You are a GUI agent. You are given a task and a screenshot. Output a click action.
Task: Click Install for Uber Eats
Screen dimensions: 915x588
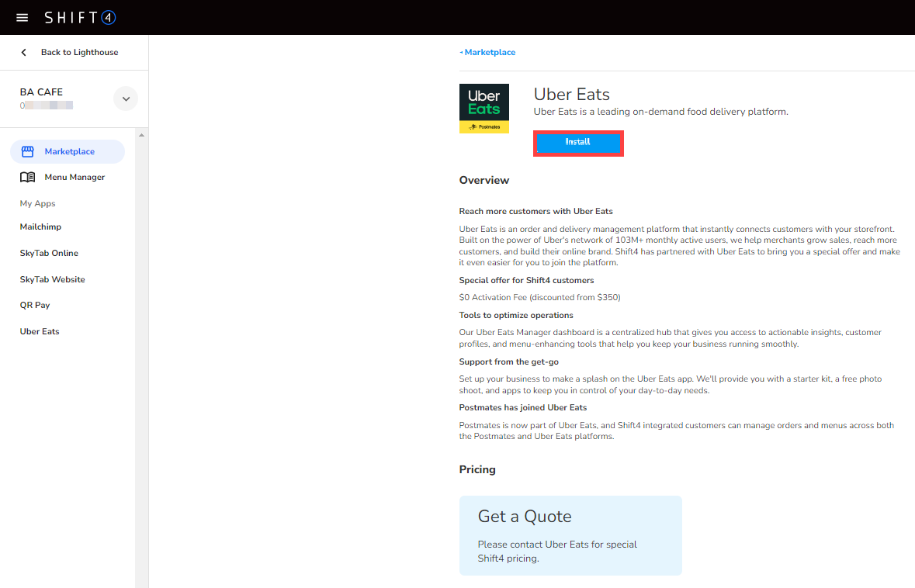tap(578, 143)
